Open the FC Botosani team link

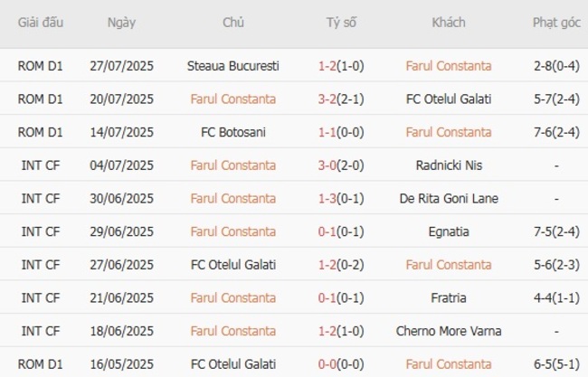tap(233, 132)
